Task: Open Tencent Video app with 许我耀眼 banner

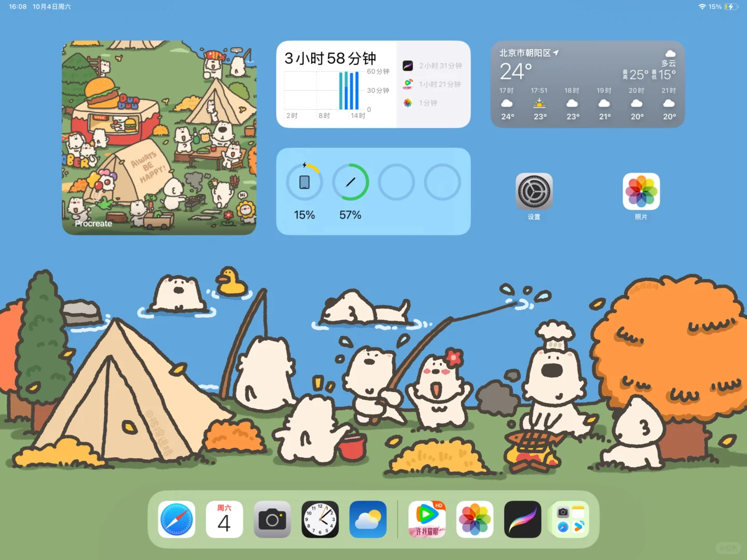Action: [x=427, y=520]
